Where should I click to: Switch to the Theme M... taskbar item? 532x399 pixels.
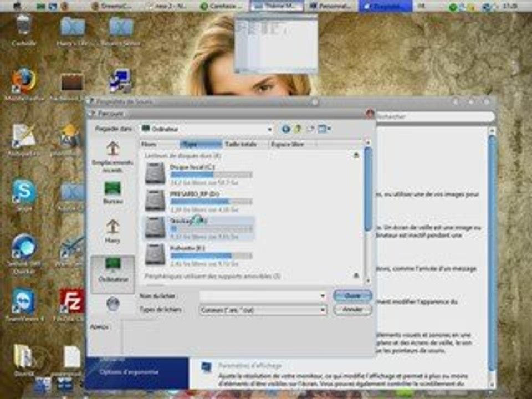[x=276, y=6]
